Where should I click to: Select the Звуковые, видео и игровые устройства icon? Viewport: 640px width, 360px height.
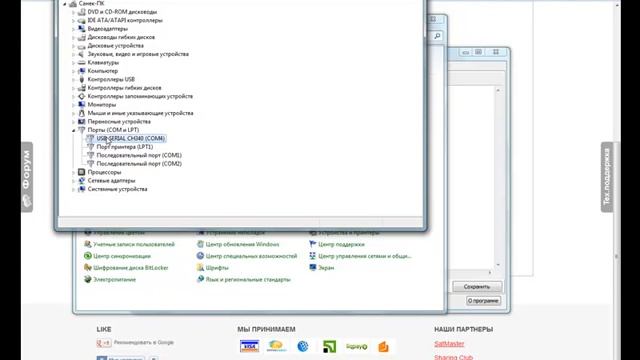[82, 54]
